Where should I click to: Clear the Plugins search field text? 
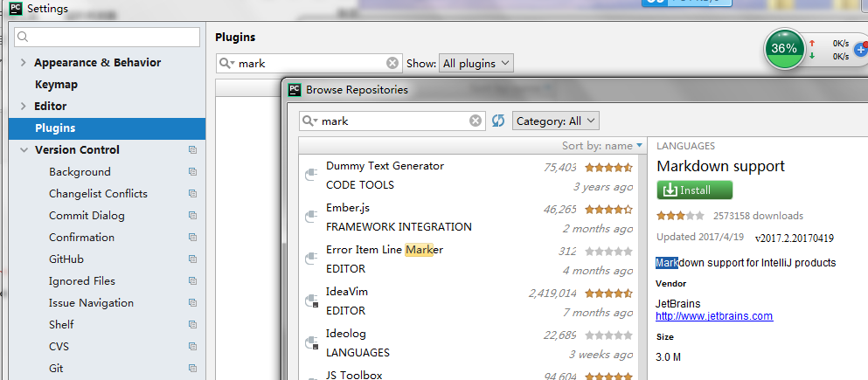pyautogui.click(x=392, y=63)
